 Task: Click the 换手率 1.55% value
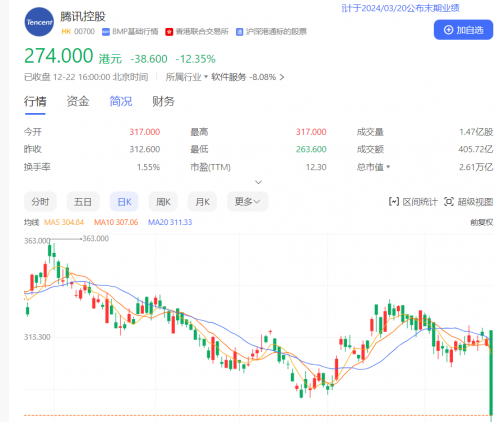coord(148,167)
